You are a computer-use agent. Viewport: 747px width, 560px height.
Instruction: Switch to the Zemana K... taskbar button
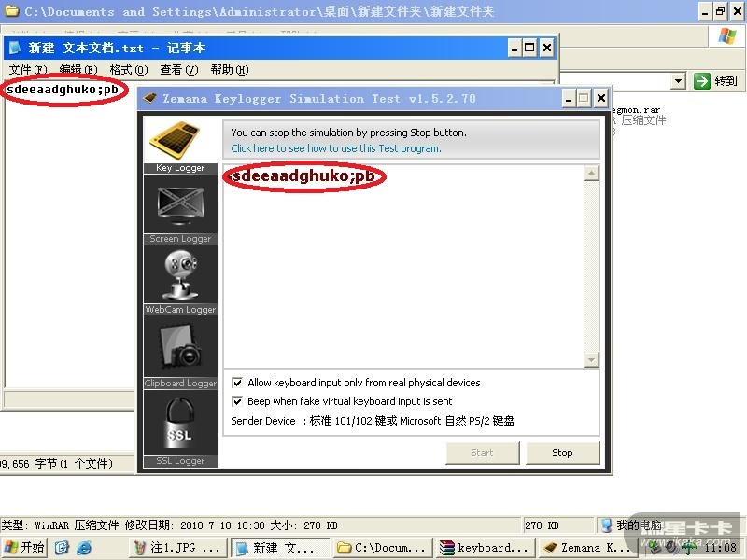(x=587, y=548)
